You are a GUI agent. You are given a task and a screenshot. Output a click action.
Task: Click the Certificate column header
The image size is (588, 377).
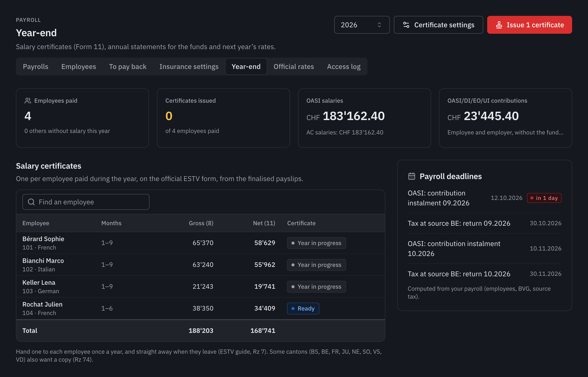[x=301, y=223]
